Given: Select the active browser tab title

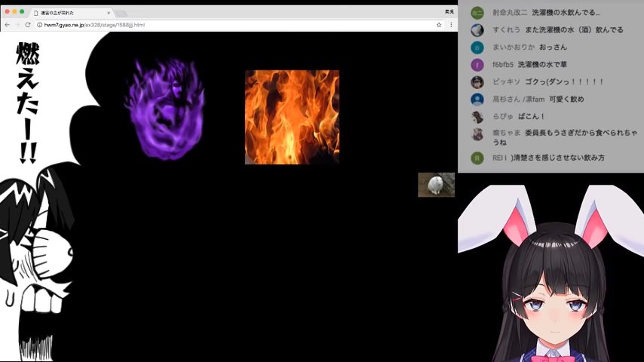Looking at the screenshot, I should 57,13.
